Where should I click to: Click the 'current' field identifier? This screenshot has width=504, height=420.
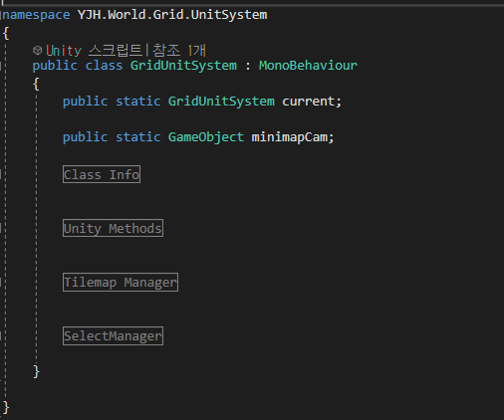pyautogui.click(x=309, y=102)
